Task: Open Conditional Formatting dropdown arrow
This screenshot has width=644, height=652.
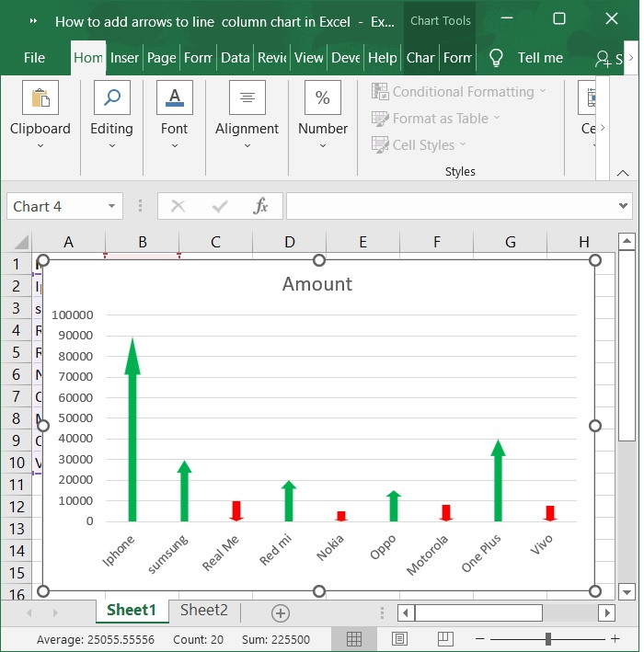Action: (x=543, y=91)
